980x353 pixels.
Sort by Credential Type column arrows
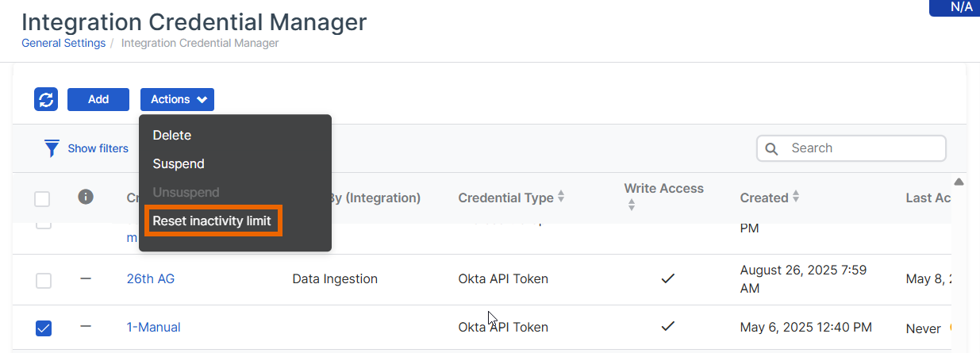click(561, 197)
